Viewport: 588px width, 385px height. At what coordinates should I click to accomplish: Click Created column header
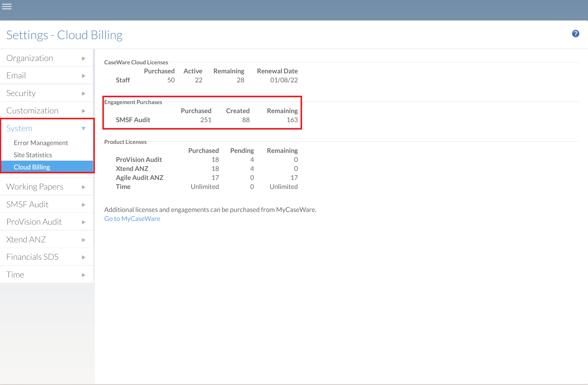tap(238, 111)
